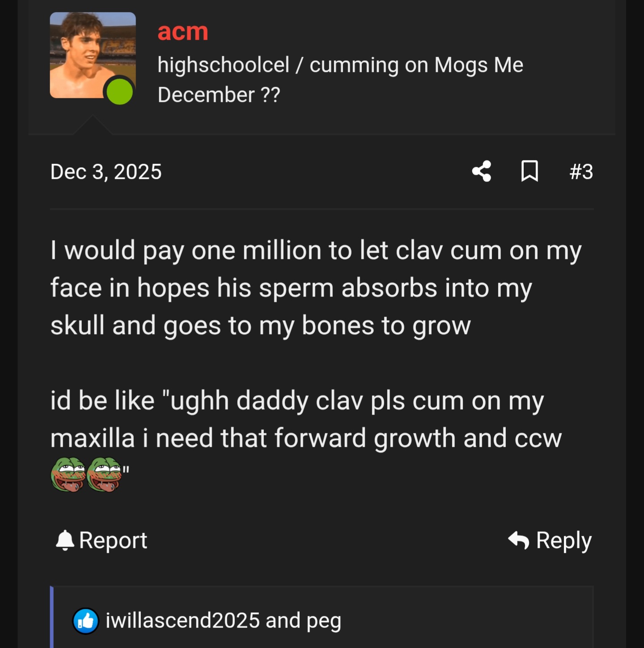This screenshot has width=644, height=648.
Task: Click the second Pepe emoji in the post
Action: click(104, 474)
